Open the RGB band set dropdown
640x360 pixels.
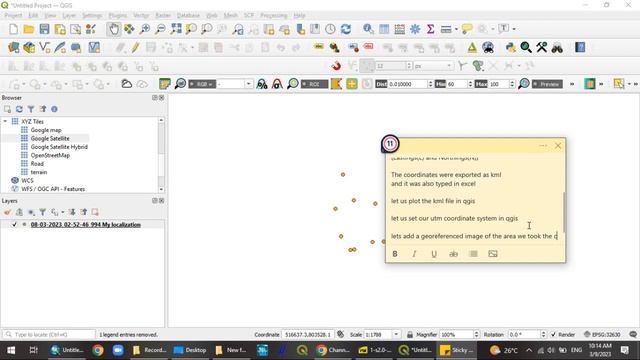tap(248, 84)
